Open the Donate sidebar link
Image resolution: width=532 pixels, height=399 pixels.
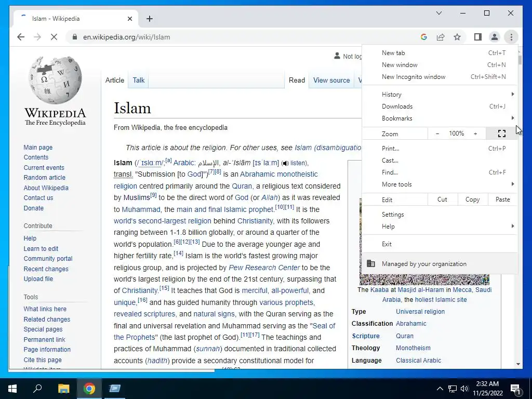[34, 208]
